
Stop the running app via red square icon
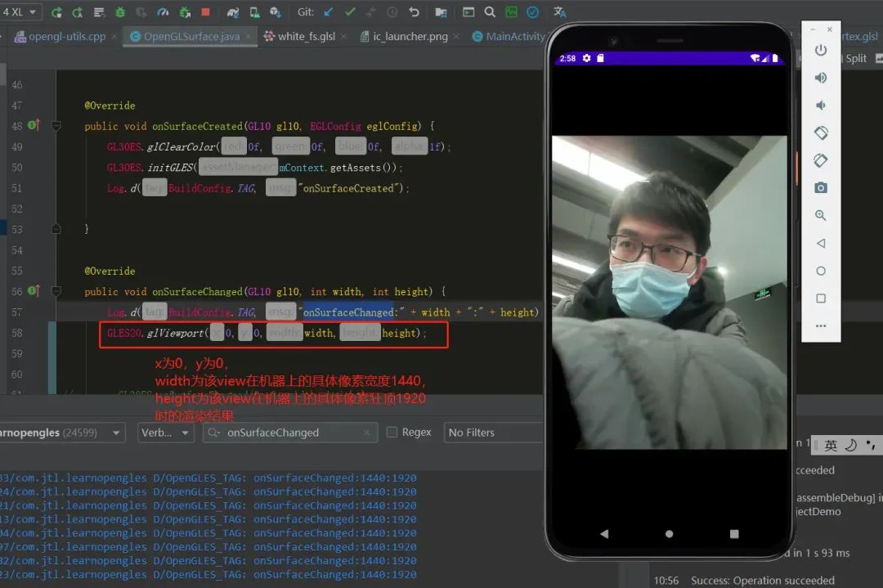pyautogui.click(x=205, y=11)
